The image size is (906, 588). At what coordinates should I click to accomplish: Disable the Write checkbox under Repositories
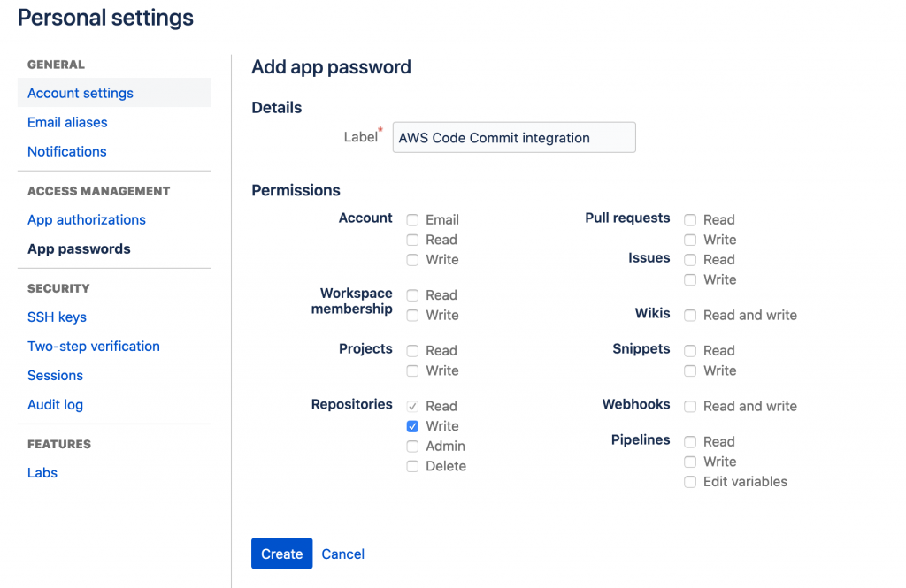click(x=412, y=425)
